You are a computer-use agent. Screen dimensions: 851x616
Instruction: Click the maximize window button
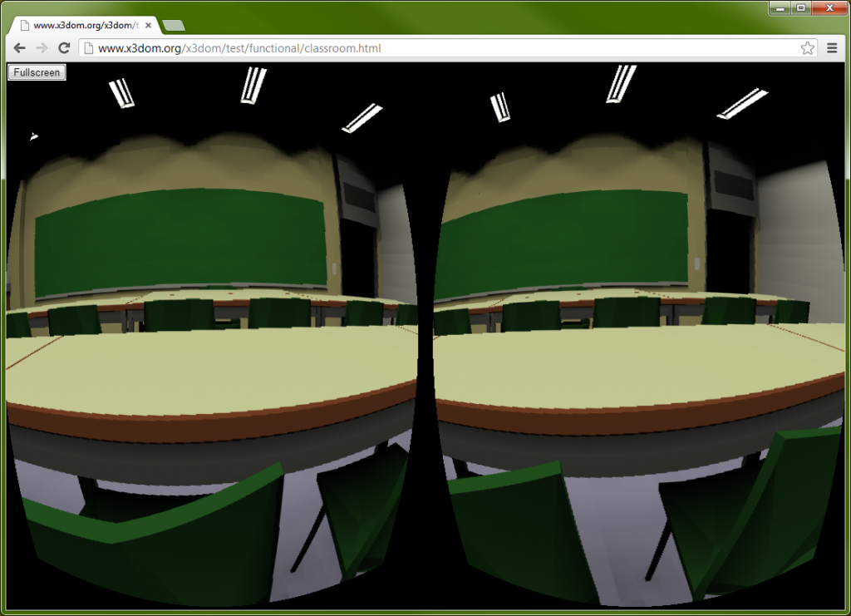point(803,8)
